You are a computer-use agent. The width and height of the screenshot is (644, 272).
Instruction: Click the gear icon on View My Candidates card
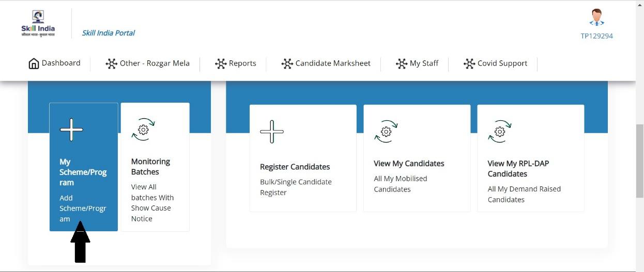point(386,132)
